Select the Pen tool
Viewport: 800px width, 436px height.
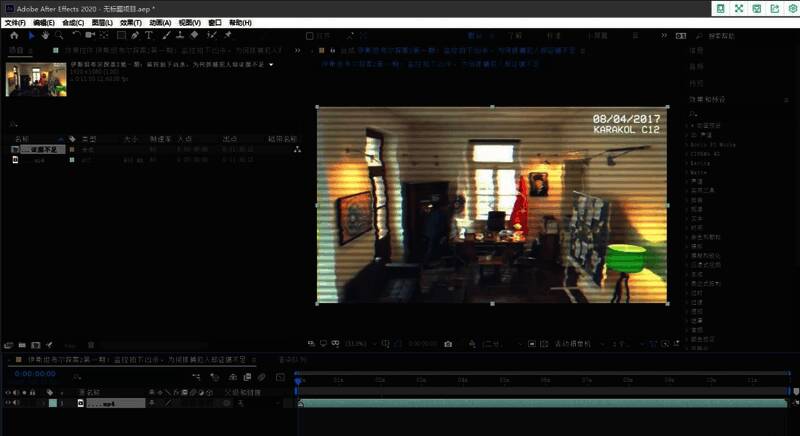pyautogui.click(x=135, y=35)
